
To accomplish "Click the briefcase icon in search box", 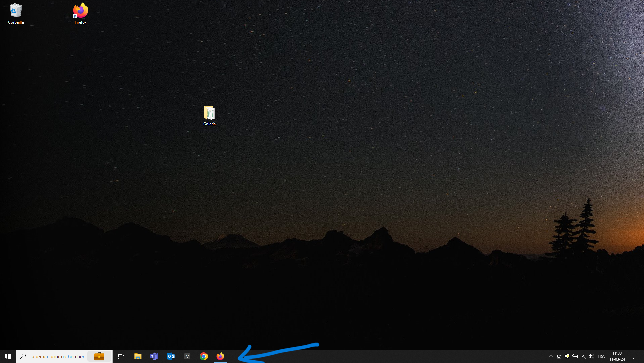I will coord(99,356).
